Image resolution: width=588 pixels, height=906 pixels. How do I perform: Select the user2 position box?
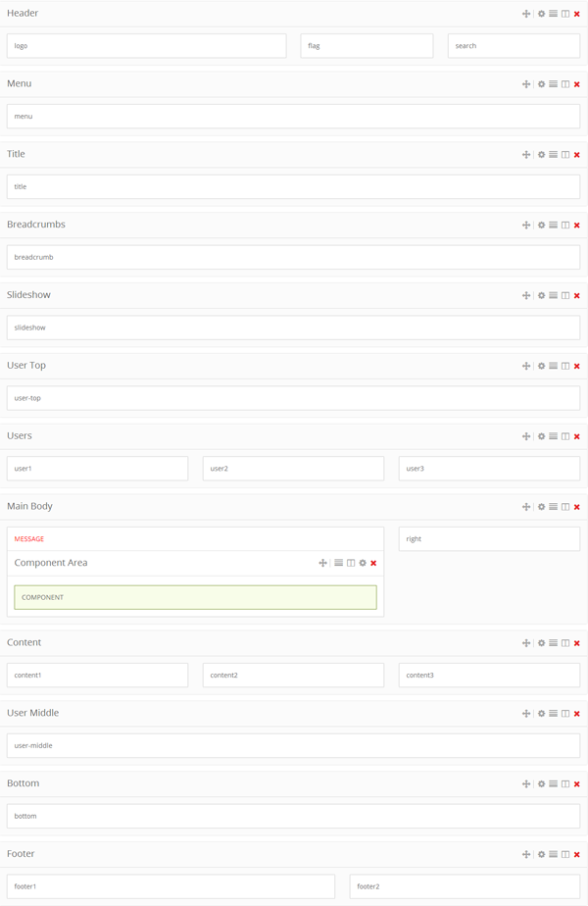pyautogui.click(x=293, y=469)
